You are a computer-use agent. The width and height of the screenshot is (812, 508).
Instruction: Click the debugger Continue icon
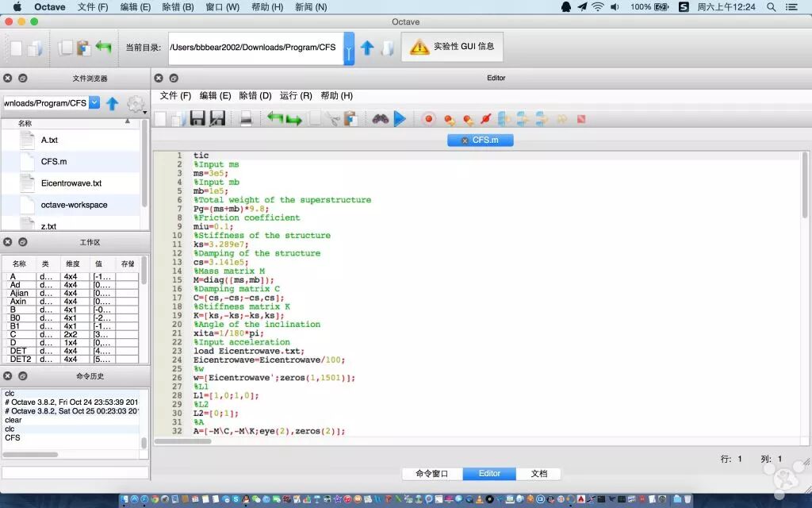[562, 120]
